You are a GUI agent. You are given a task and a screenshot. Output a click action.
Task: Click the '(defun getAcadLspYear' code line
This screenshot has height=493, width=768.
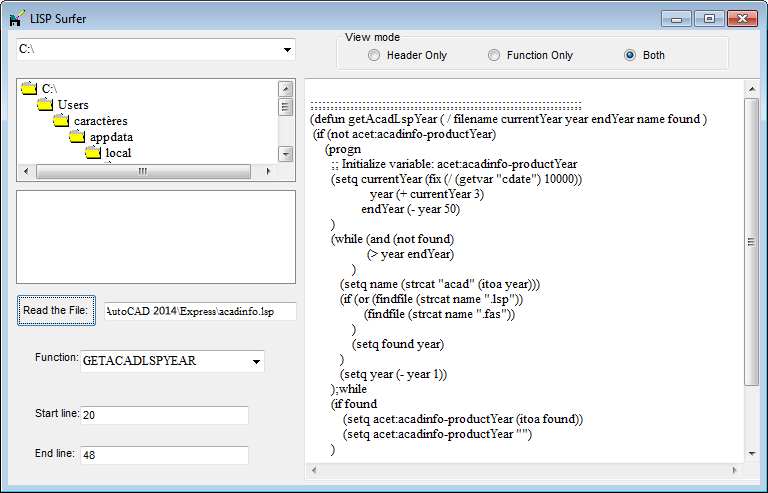[x=508, y=119]
